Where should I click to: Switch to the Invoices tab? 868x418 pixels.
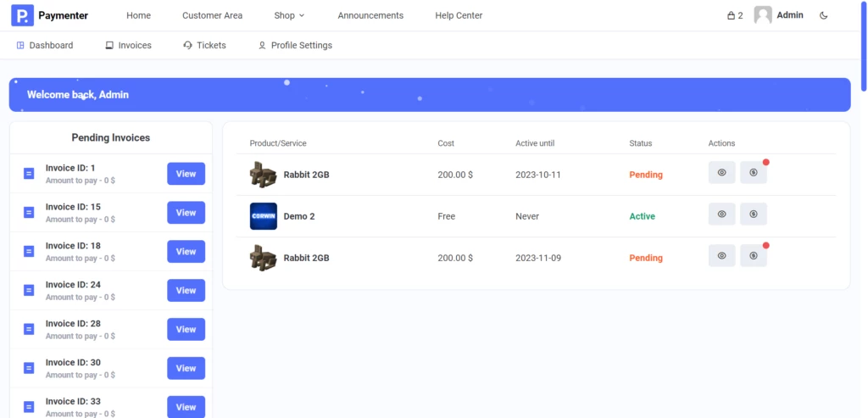coord(128,45)
